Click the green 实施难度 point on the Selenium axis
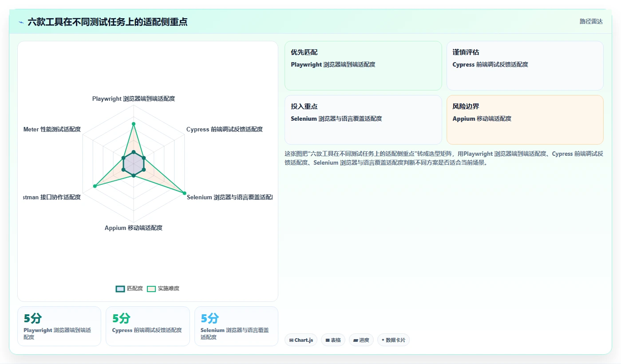 [185, 193]
